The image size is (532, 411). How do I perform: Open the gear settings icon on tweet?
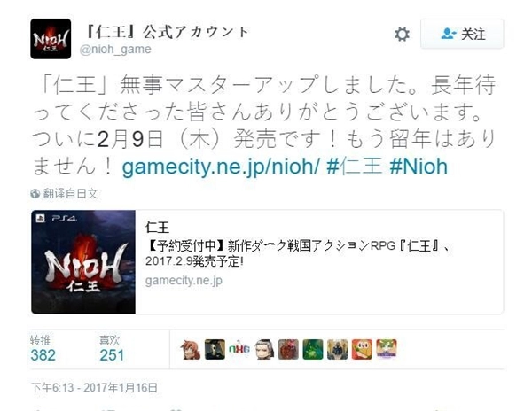(402, 35)
